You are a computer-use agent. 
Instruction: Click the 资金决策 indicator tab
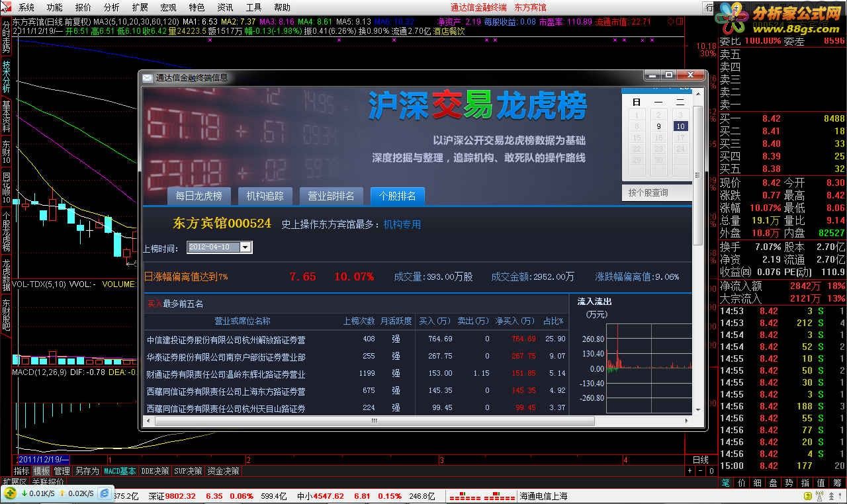(x=223, y=471)
